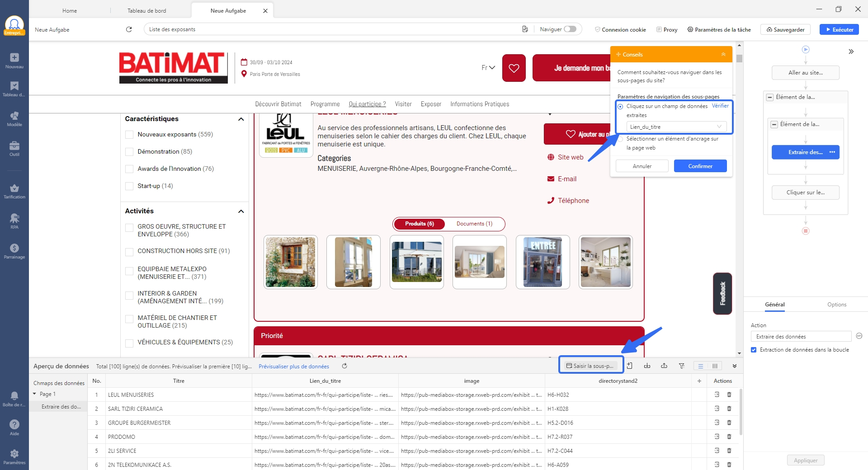Collapse the inner Élément de la… loop
868x470 pixels.
click(774, 124)
